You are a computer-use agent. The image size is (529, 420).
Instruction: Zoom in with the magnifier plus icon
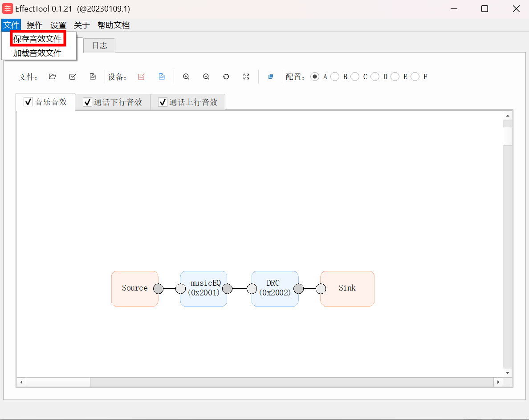(186, 77)
